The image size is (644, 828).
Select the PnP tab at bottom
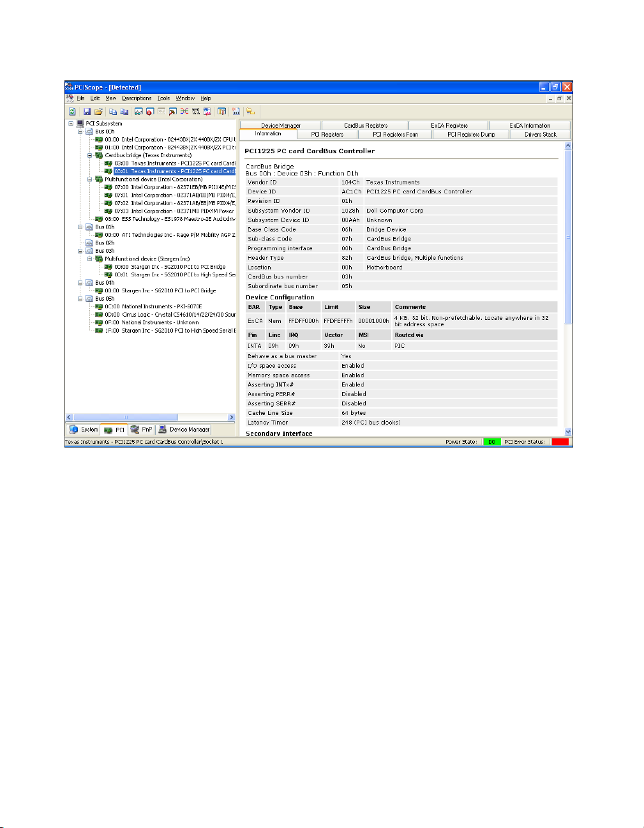click(x=142, y=430)
